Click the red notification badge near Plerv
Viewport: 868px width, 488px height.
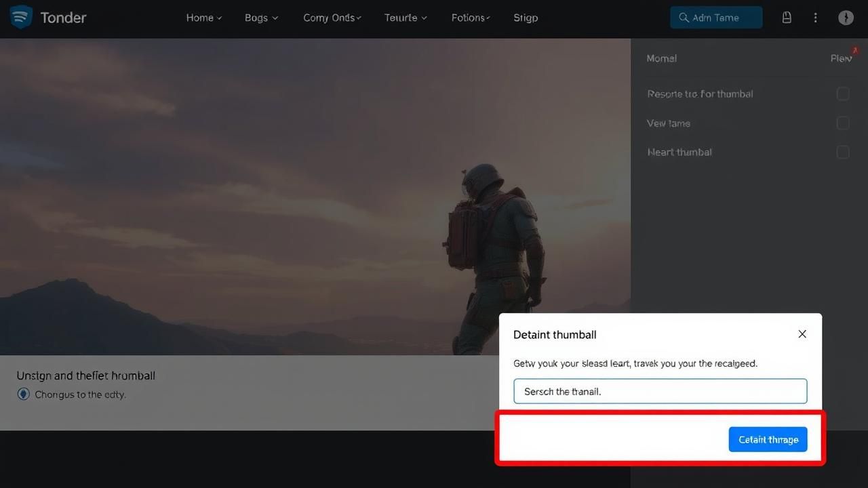click(855, 50)
